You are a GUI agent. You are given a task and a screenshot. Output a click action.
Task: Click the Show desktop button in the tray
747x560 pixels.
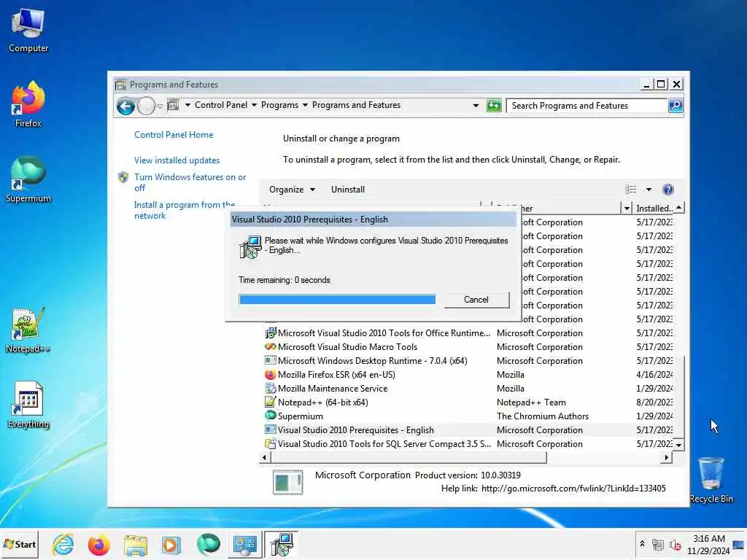click(739, 544)
